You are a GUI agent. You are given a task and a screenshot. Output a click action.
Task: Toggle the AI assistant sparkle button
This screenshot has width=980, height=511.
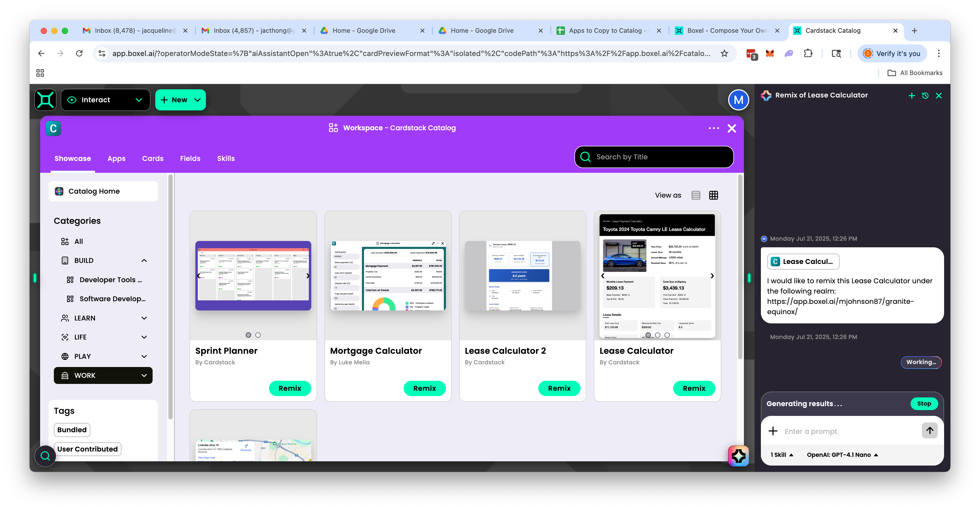tap(738, 456)
